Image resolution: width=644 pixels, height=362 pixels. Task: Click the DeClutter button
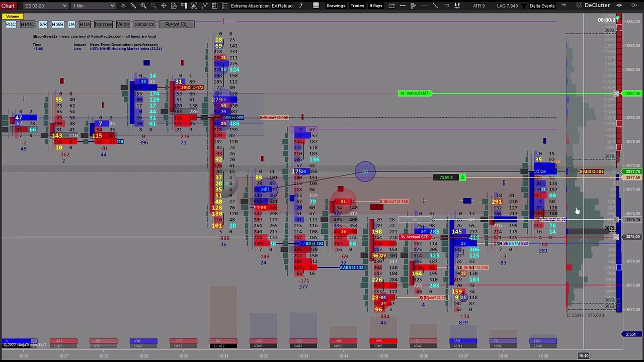click(x=597, y=6)
